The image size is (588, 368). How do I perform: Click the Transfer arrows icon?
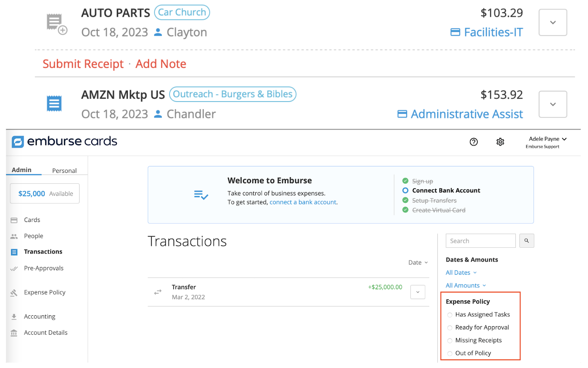(x=158, y=292)
